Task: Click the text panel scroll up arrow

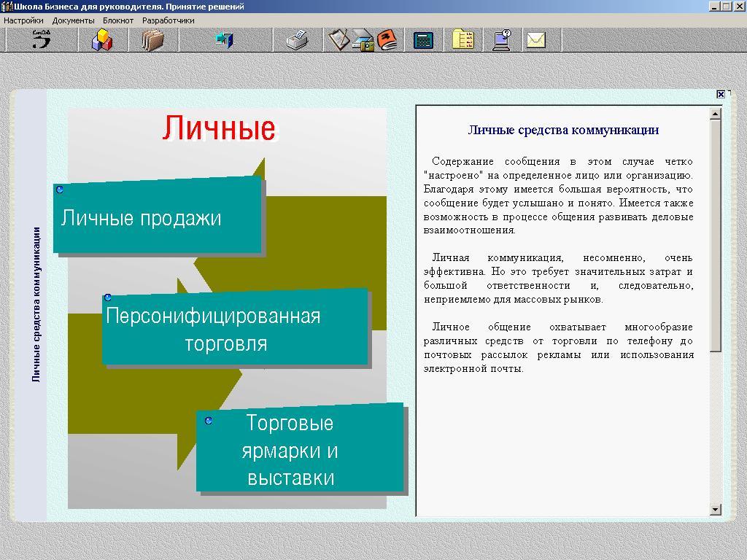Action: (x=715, y=114)
